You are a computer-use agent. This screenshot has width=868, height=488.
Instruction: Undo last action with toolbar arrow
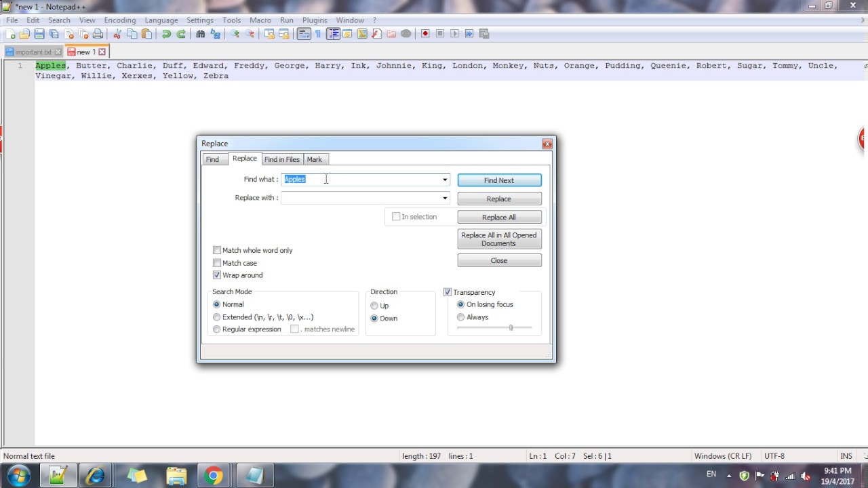click(166, 34)
